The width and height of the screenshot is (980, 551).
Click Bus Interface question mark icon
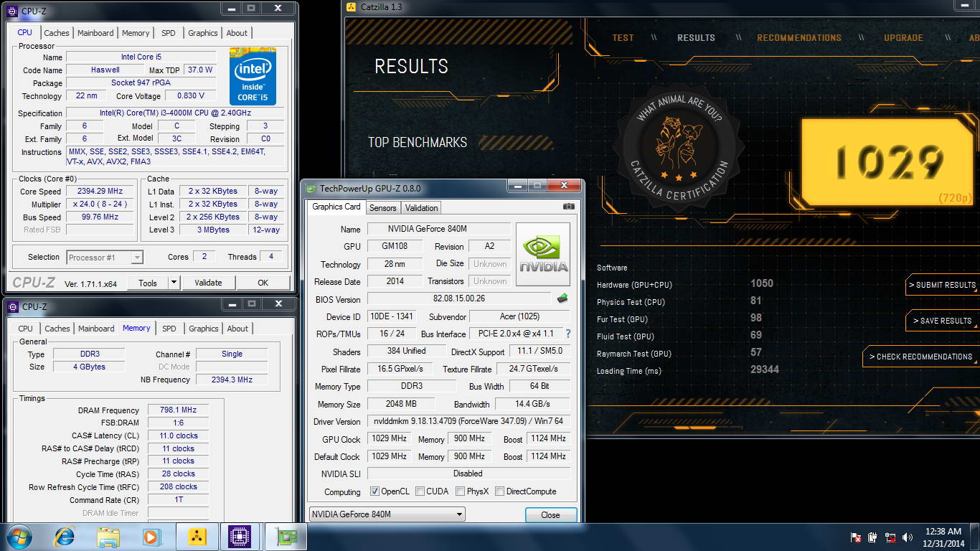coord(568,334)
